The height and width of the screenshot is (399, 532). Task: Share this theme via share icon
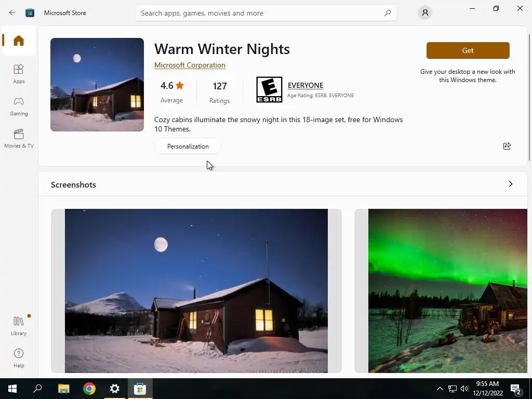tap(507, 146)
